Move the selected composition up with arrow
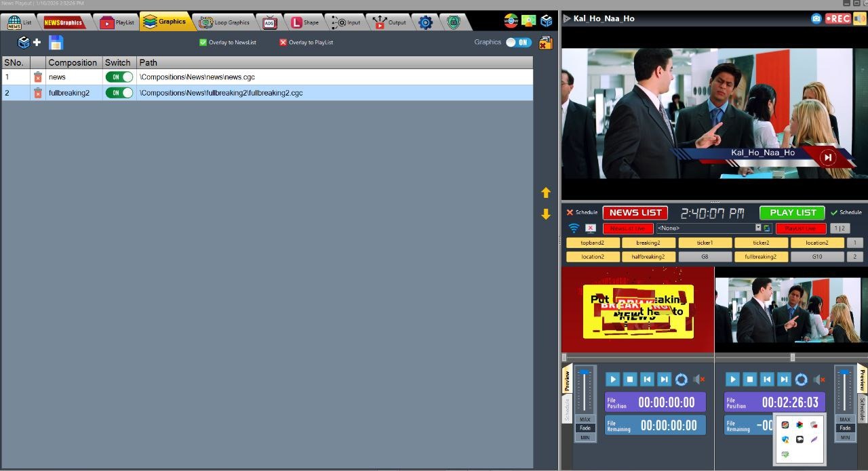The image size is (868, 471). pyautogui.click(x=546, y=193)
